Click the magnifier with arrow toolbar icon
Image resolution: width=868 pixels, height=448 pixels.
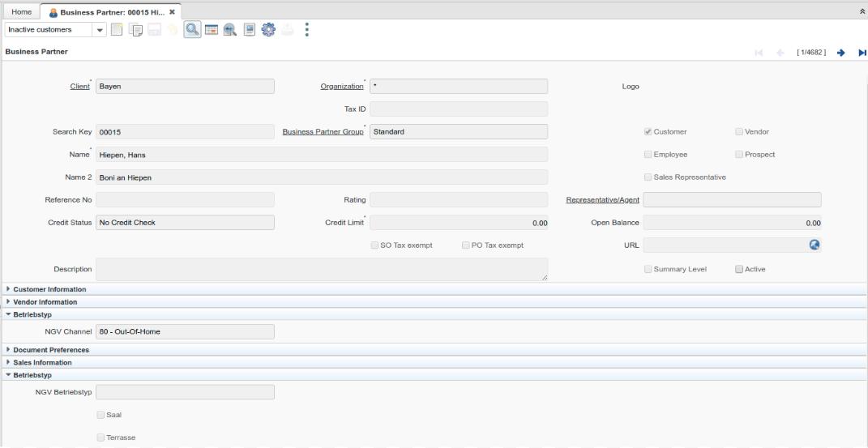(229, 30)
